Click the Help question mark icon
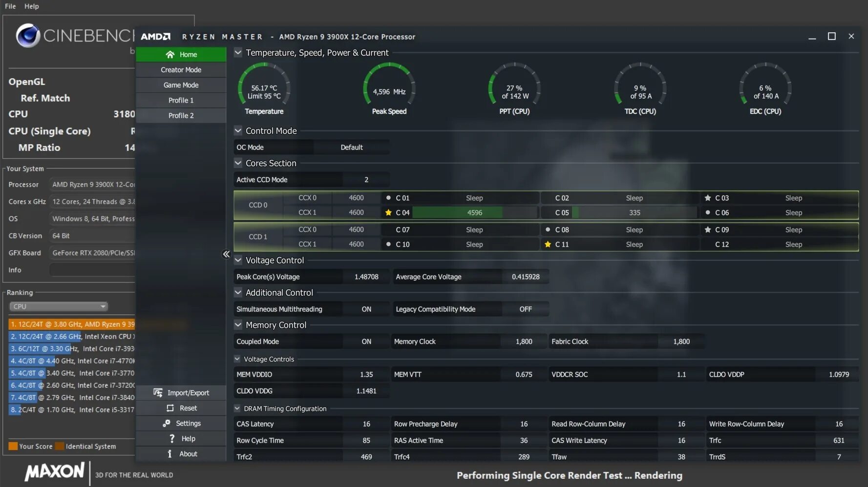The width and height of the screenshot is (868, 487). pyautogui.click(x=172, y=439)
